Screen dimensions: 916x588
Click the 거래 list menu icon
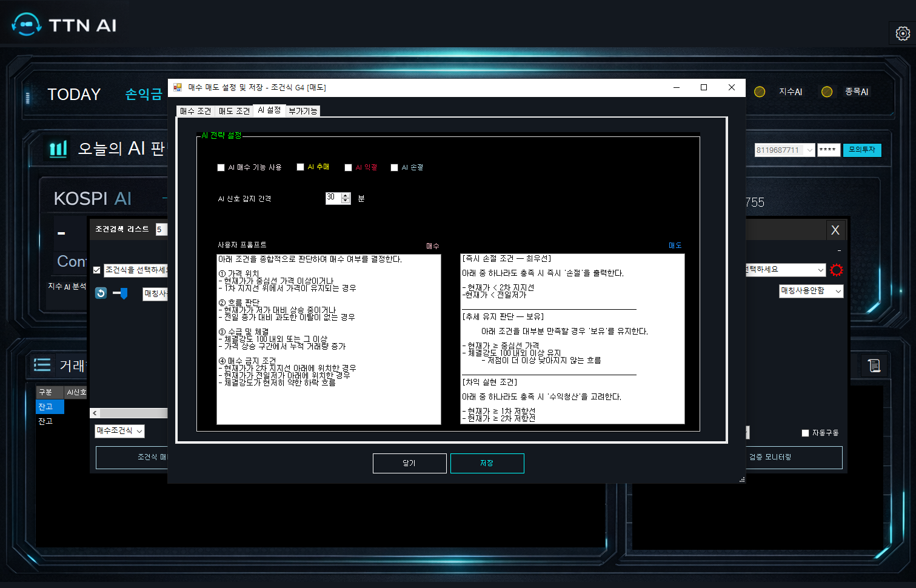(42, 365)
